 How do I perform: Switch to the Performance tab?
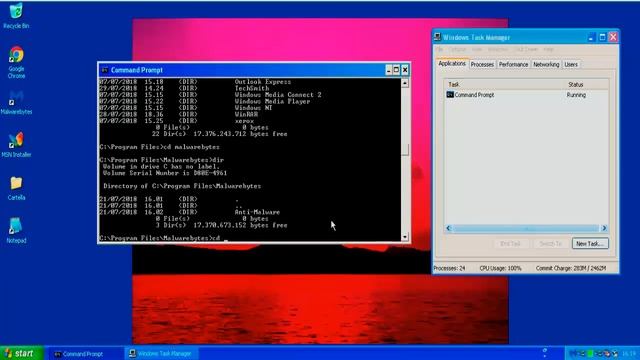[513, 64]
